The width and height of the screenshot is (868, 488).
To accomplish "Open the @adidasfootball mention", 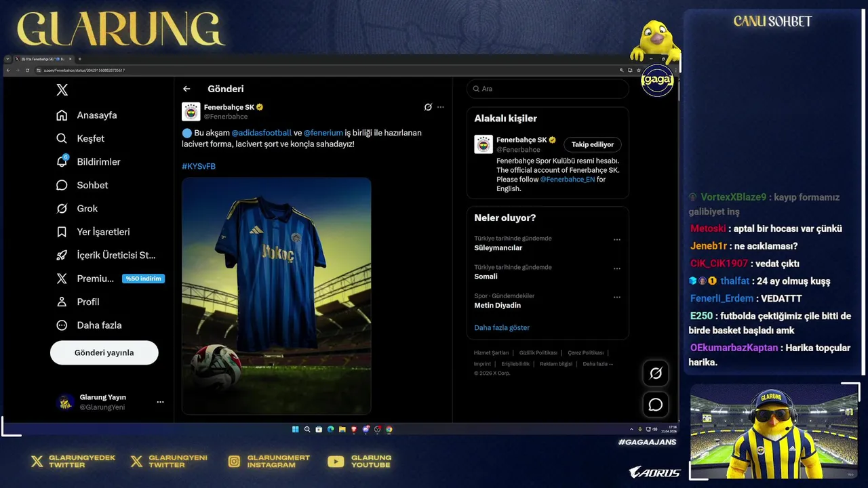I will (x=262, y=133).
